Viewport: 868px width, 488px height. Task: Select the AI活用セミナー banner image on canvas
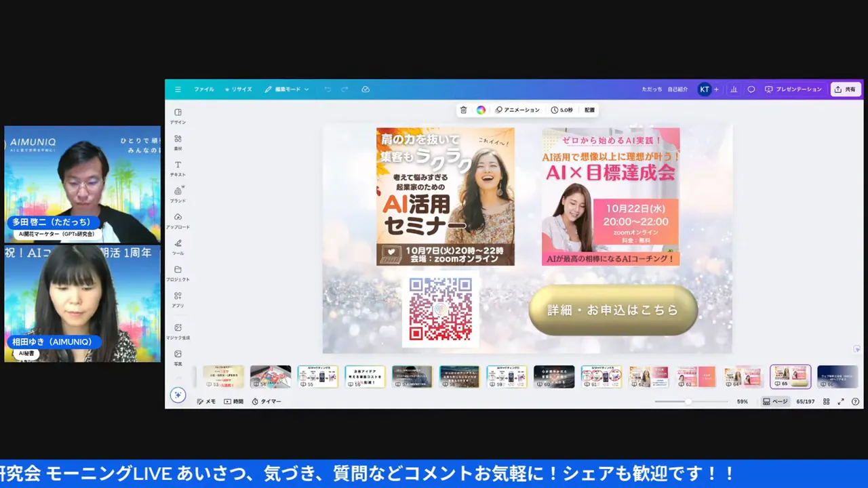point(446,197)
